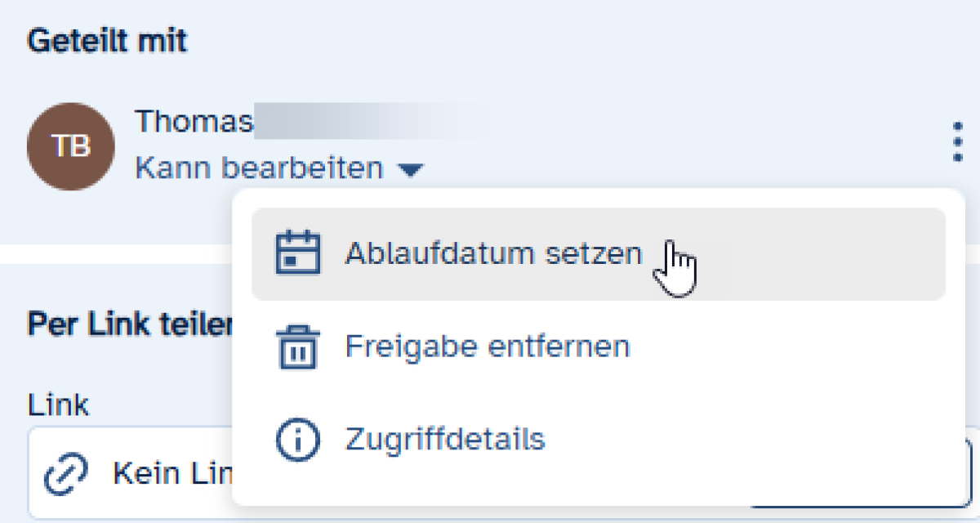The height and width of the screenshot is (523, 980).
Task: Click the link field's right edge
Action: click(971, 474)
